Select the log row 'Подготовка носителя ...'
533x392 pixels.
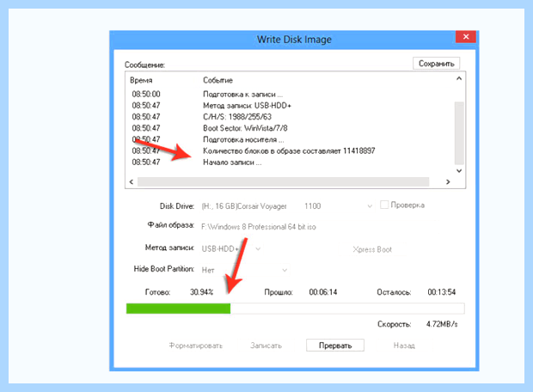[x=243, y=140]
